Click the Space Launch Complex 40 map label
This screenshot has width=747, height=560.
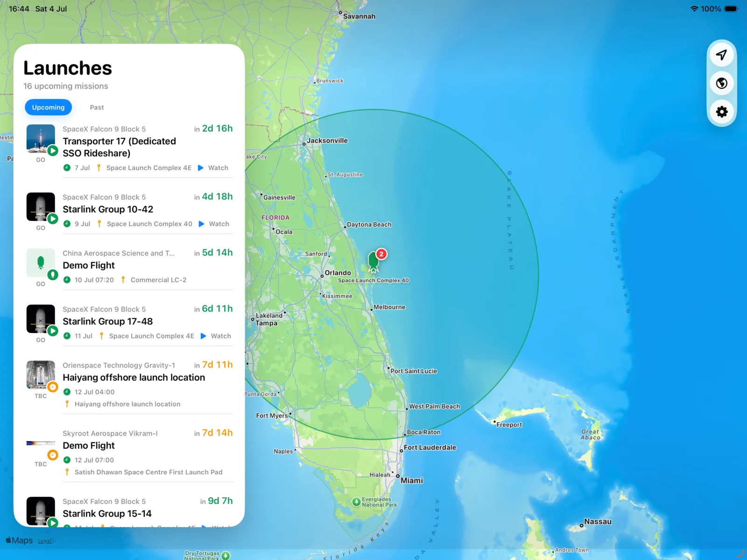tap(373, 280)
